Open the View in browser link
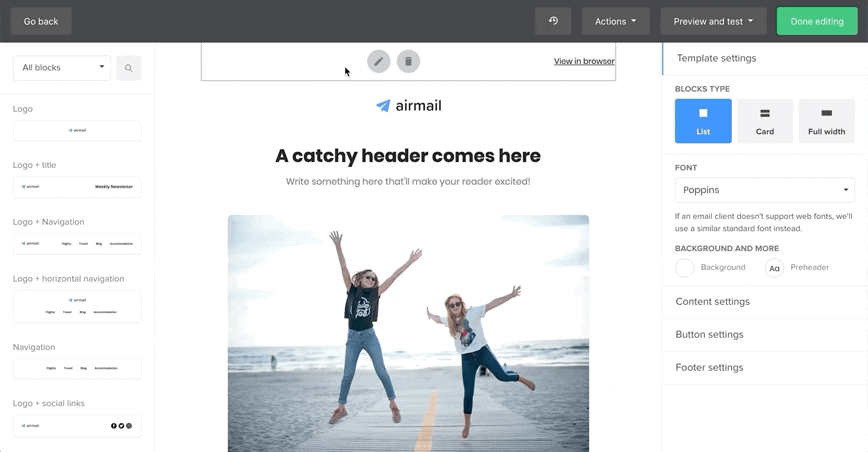This screenshot has width=868, height=452. 583,61
